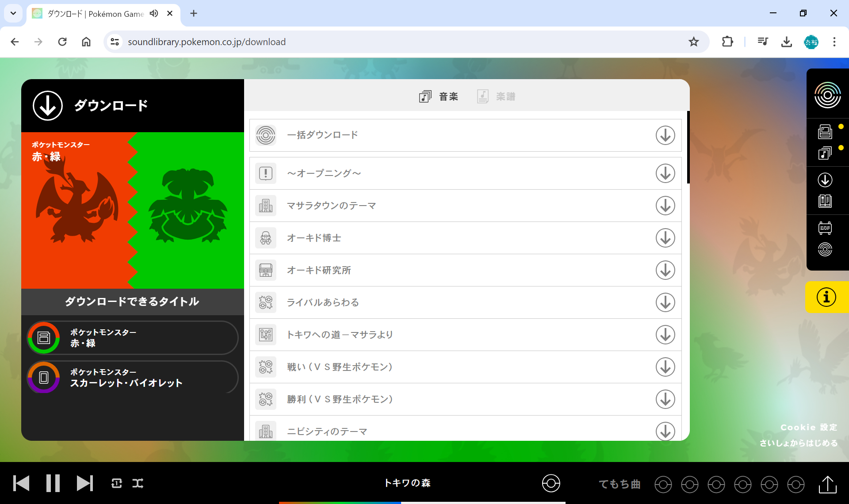Download the ライバルあらわる track

pos(665,302)
